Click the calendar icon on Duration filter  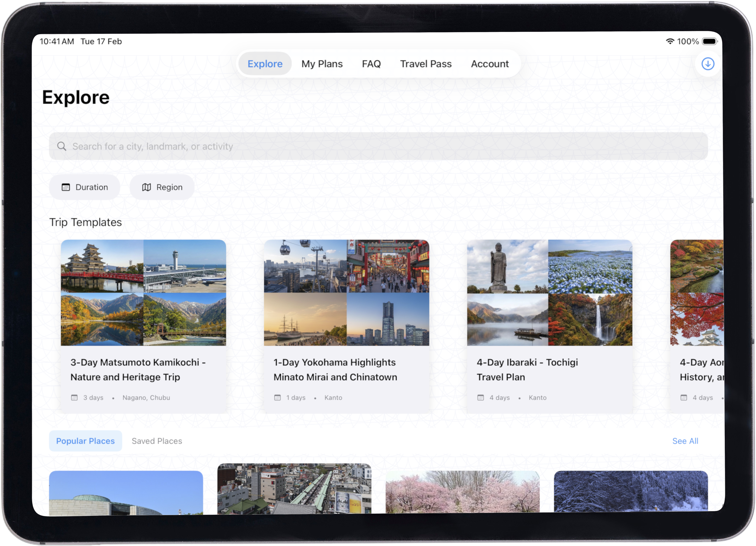coord(66,187)
